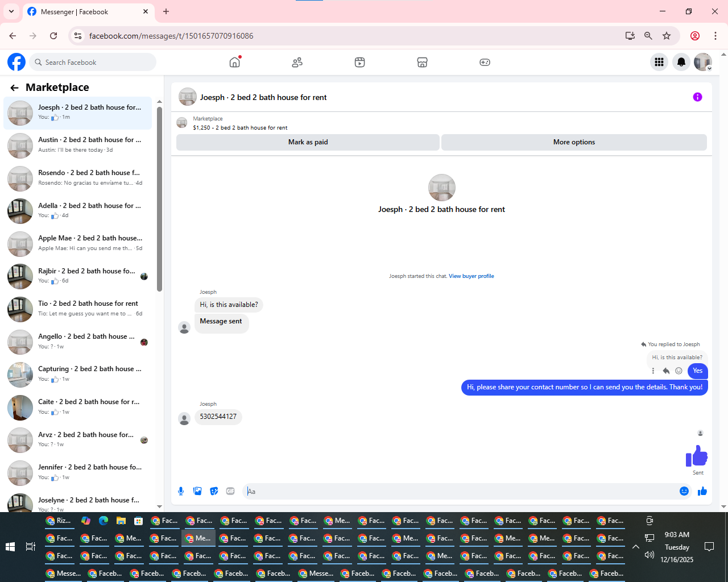This screenshot has height=582, width=728.
Task: Click the "Hi, is this available?" message from Joesph
Action: (229, 305)
